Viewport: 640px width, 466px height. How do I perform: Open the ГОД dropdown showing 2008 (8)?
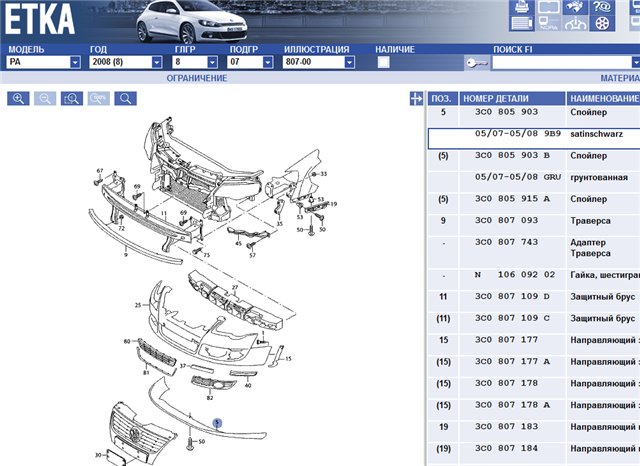pyautogui.click(x=159, y=62)
